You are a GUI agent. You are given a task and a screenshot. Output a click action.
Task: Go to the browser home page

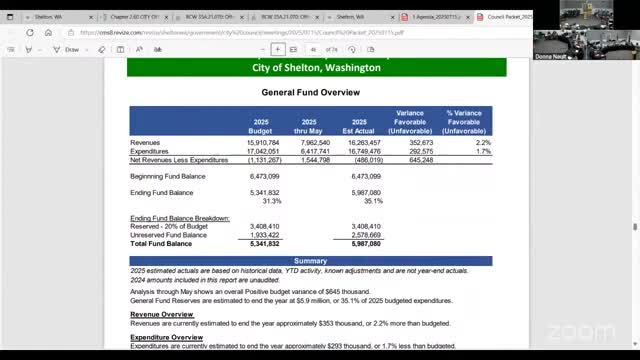(x=48, y=33)
